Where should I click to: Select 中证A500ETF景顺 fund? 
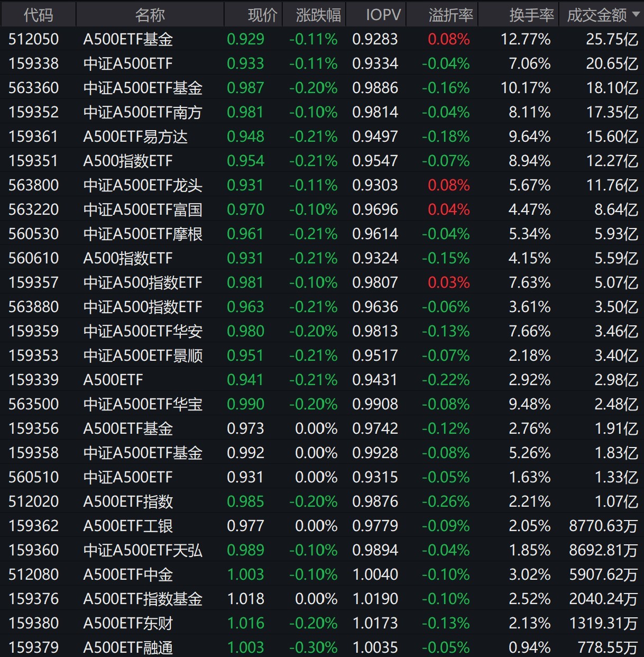(143, 355)
